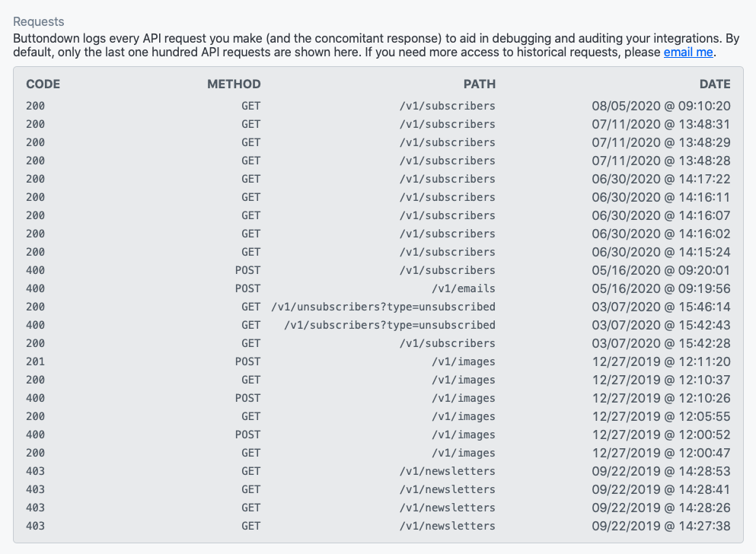
Task: Click the /v1/subscribers?type=unsubscribed path
Action: click(389, 325)
